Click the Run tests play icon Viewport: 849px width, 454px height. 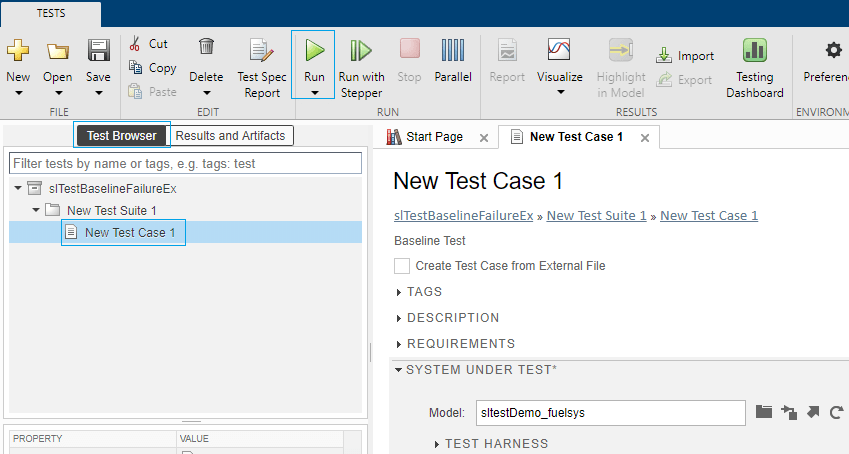tap(314, 50)
